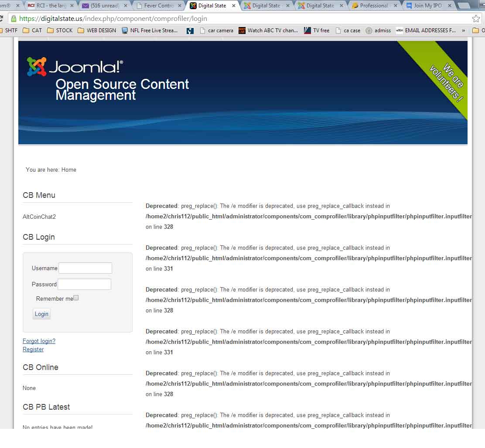Open the ca case bookmark
Viewport: 485px width, 448px height.
348,30
